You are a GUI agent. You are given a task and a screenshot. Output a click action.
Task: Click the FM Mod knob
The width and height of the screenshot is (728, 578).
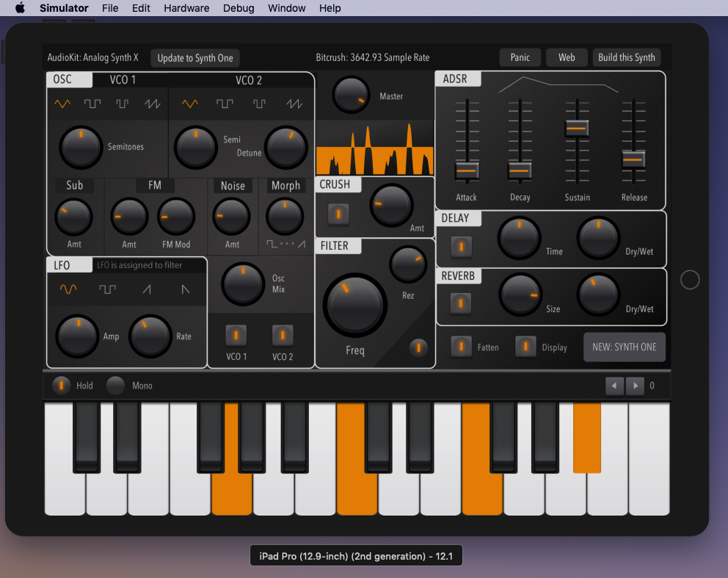pos(176,217)
